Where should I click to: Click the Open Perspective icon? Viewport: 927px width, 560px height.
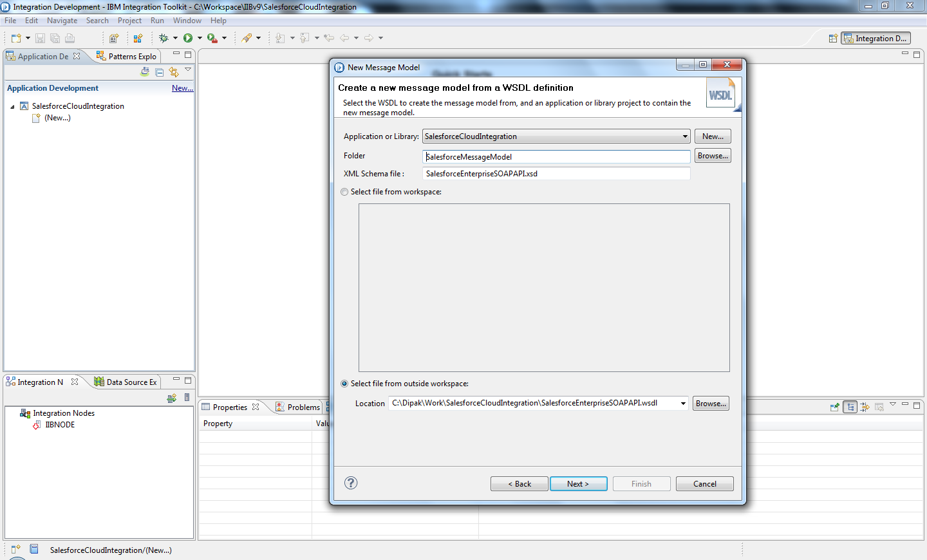click(x=833, y=39)
